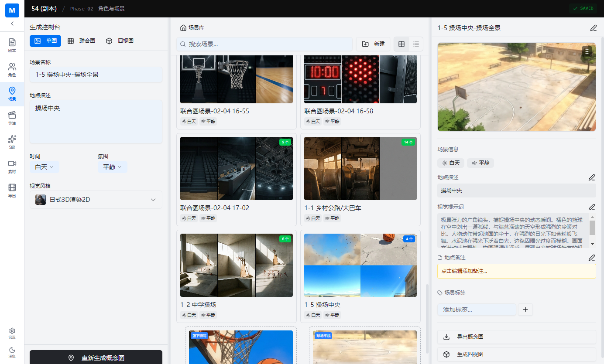Open the 剧本 panel in the sidebar
Viewport: 604px width, 364px height.
point(12,45)
